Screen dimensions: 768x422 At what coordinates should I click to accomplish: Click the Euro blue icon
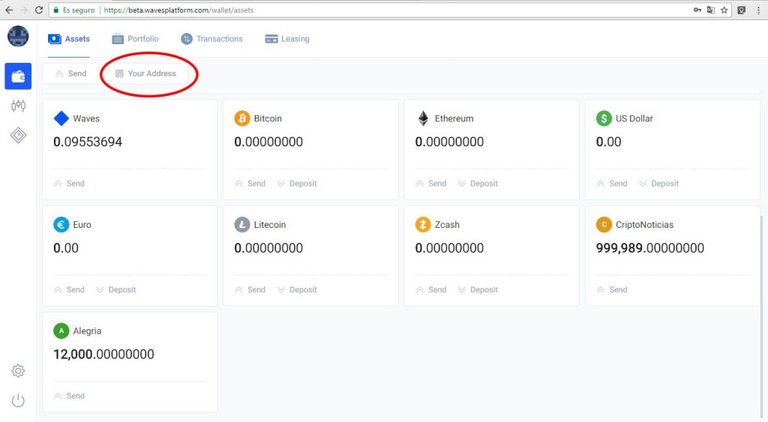click(x=61, y=225)
